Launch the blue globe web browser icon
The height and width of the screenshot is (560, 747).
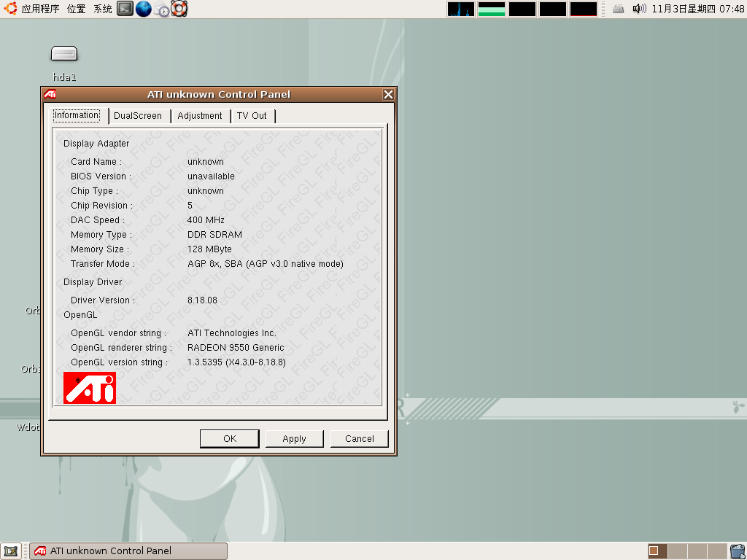[x=144, y=9]
